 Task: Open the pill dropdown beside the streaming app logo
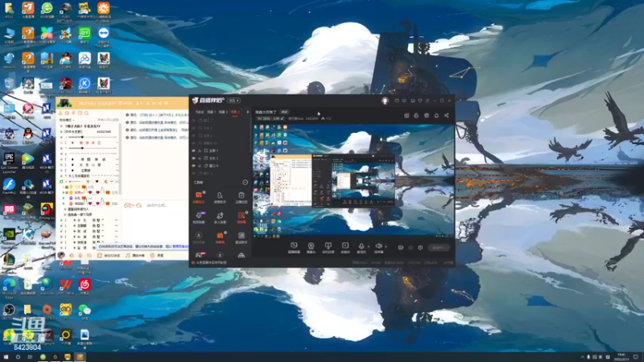click(x=233, y=101)
